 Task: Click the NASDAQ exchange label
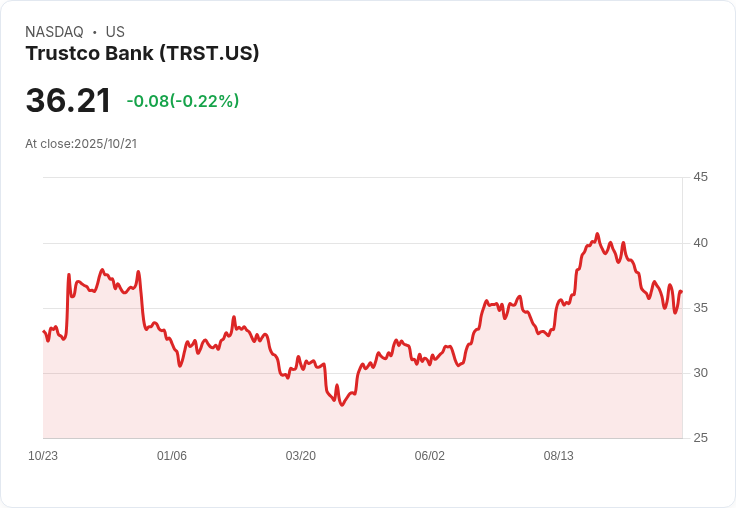pos(54,32)
